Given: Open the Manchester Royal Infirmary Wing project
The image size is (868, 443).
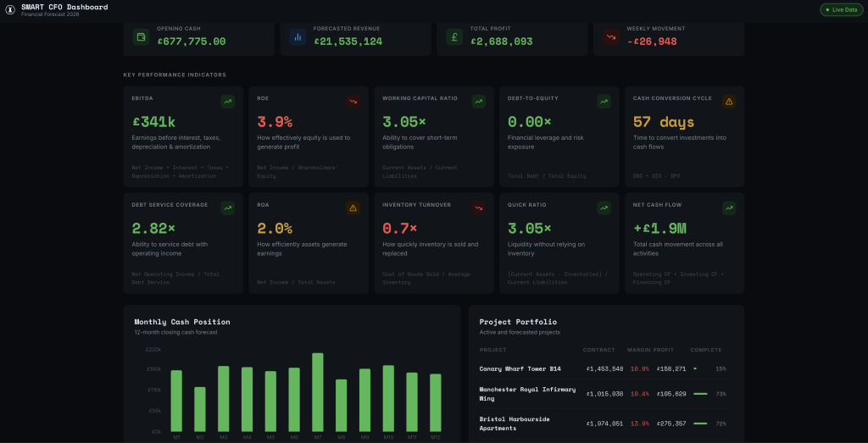Looking at the screenshot, I should 527,394.
